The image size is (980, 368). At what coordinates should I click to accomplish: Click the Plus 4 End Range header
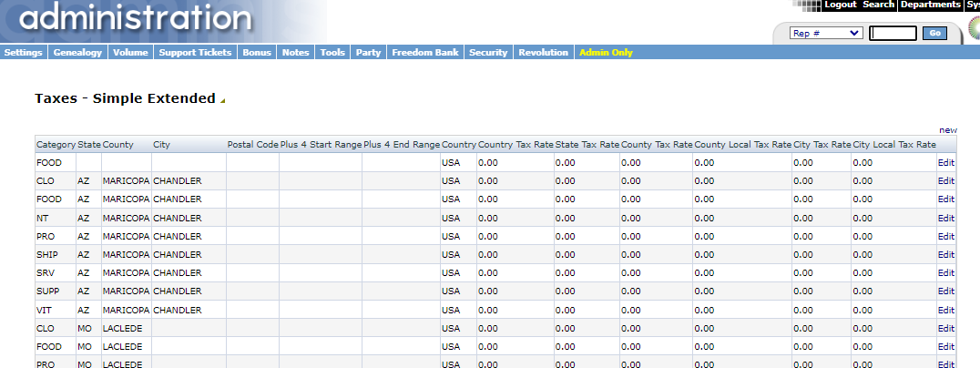[x=402, y=144]
